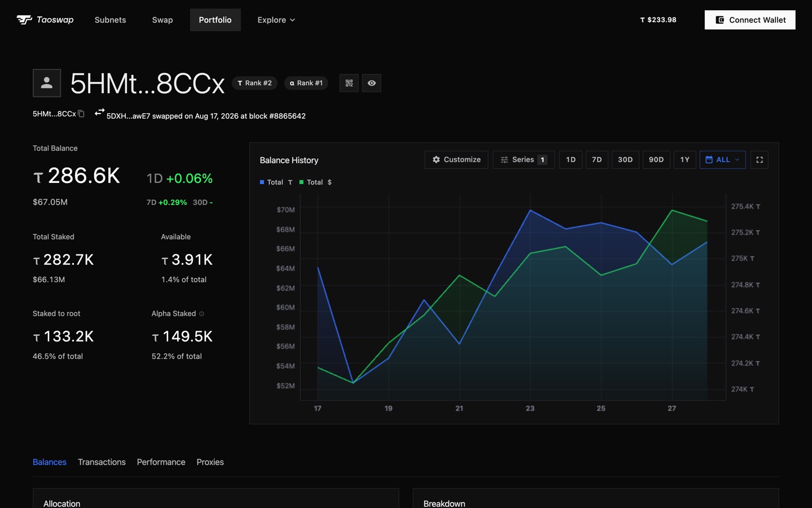This screenshot has height=508, width=812.
Task: Click the TAO Rank #2 badge
Action: click(255, 83)
